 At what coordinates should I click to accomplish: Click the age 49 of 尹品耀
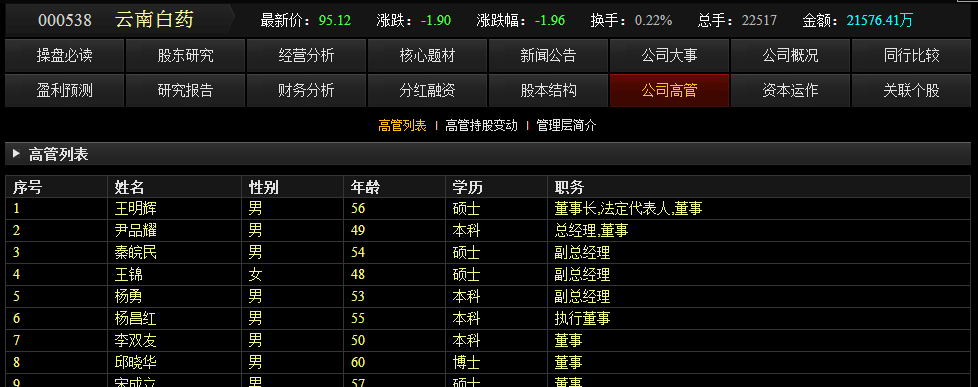(x=358, y=230)
